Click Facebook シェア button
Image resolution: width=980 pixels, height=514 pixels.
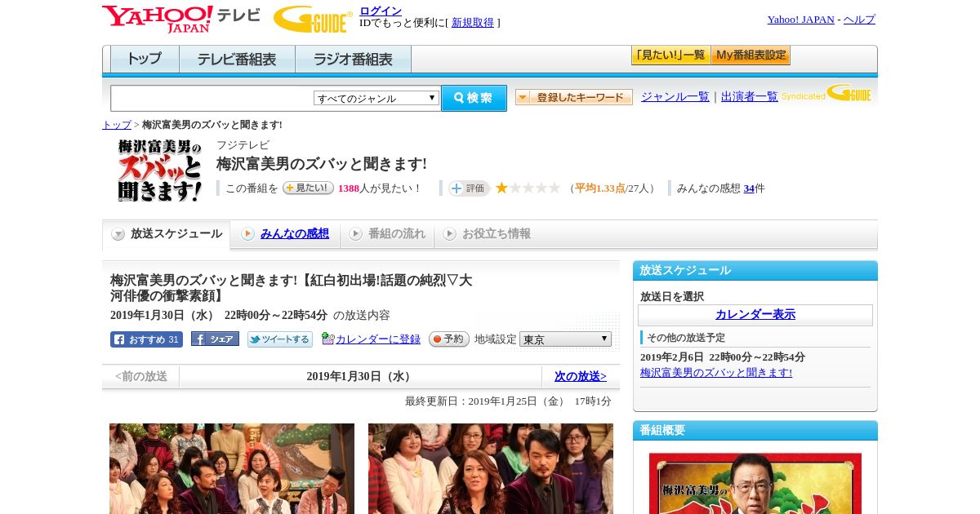point(215,339)
